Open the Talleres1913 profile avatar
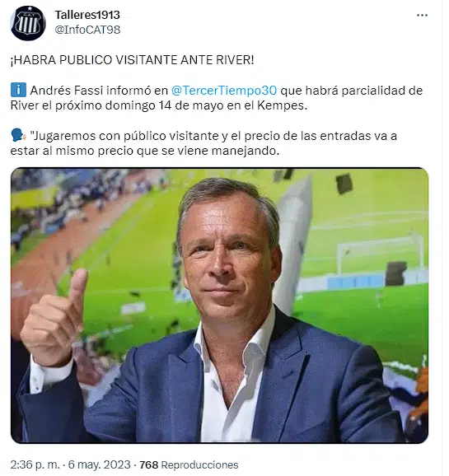This screenshot has height=476, width=449. pos(28,23)
